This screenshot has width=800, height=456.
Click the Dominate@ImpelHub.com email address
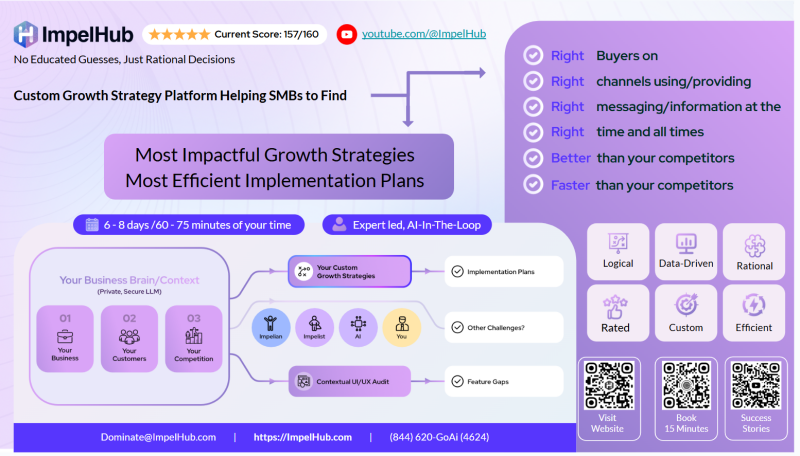tap(158, 437)
